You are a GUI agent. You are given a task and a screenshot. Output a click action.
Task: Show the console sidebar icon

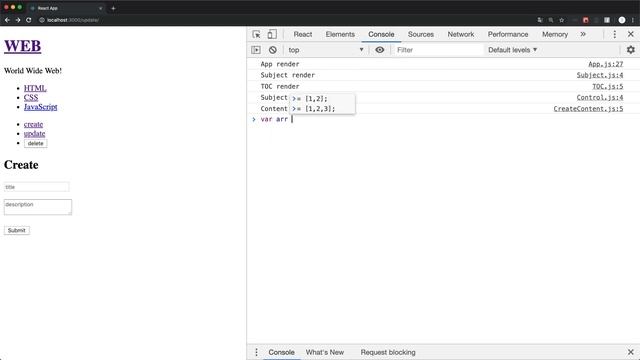click(x=256, y=50)
